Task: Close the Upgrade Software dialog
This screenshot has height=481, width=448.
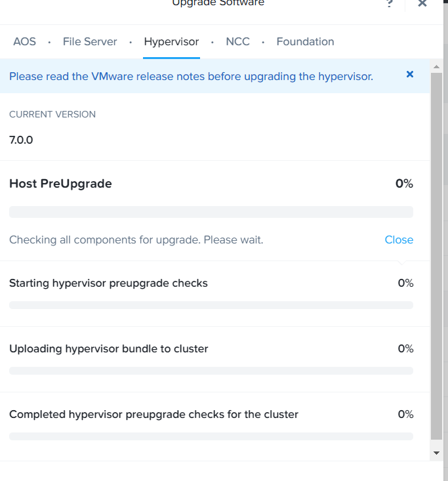Action: click(422, 3)
